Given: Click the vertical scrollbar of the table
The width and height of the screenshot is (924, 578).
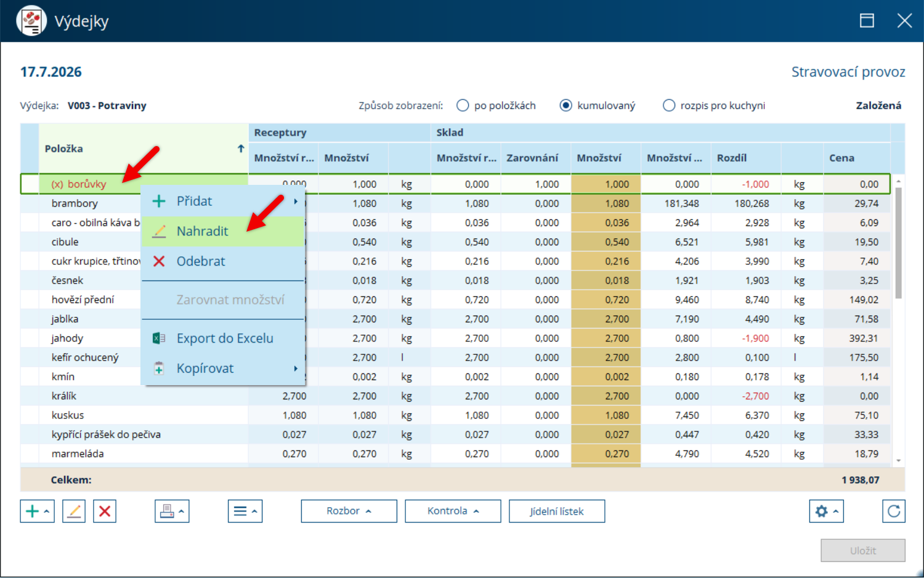Looking at the screenshot, I should click(x=899, y=243).
